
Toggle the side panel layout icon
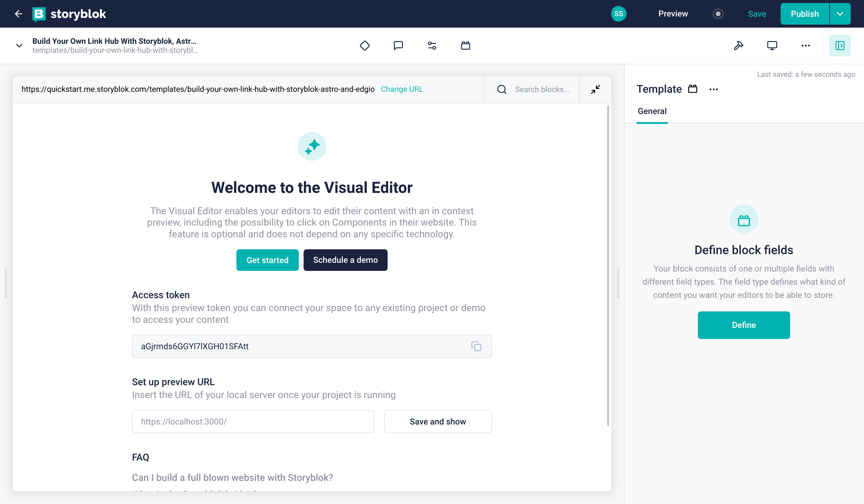click(x=840, y=45)
